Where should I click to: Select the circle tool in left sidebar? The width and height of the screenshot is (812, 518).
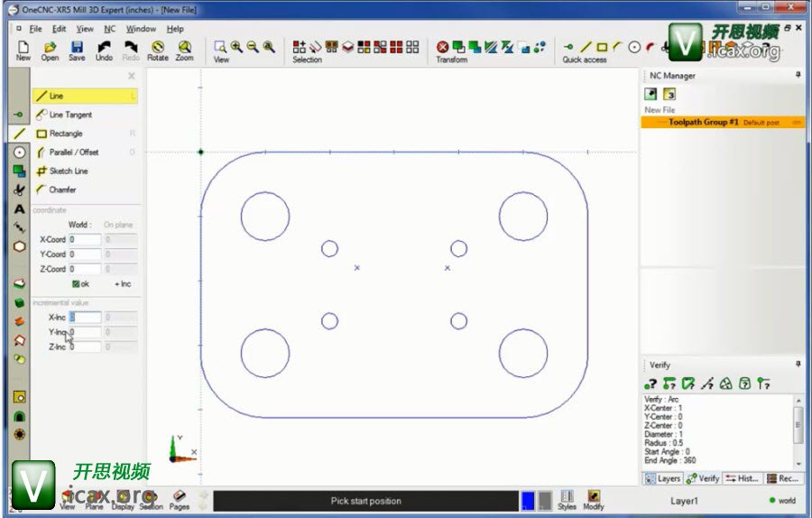[x=19, y=153]
